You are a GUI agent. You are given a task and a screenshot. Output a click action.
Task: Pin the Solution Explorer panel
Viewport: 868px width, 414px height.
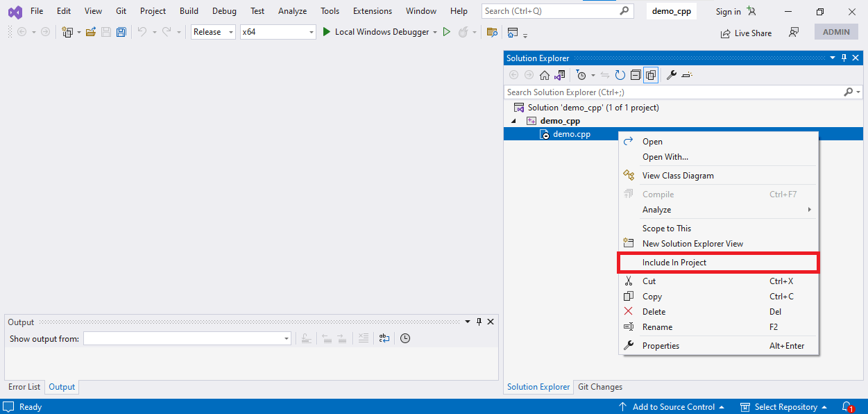coord(844,58)
